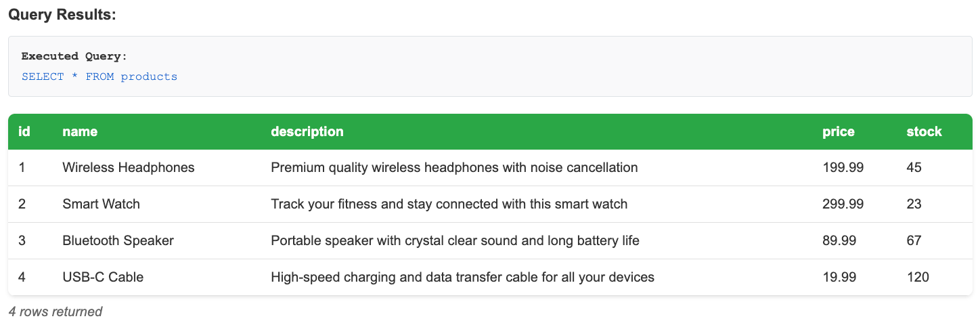Image resolution: width=980 pixels, height=325 pixels.
Task: Select the USB-C Cable name cell
Action: click(103, 277)
